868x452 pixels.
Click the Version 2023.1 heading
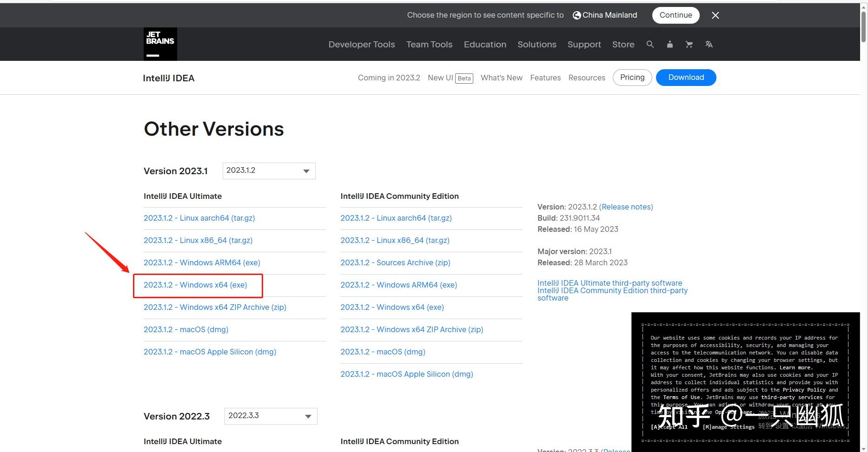point(176,171)
